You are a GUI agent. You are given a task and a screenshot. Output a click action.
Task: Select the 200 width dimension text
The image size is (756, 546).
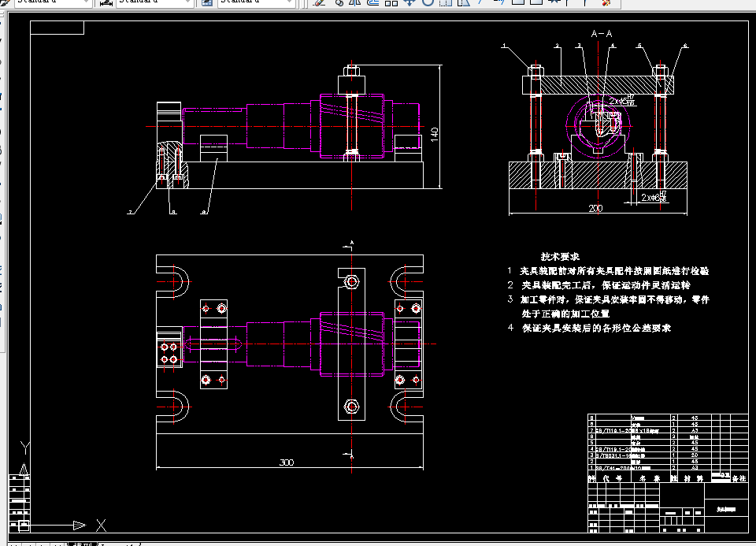coord(595,208)
